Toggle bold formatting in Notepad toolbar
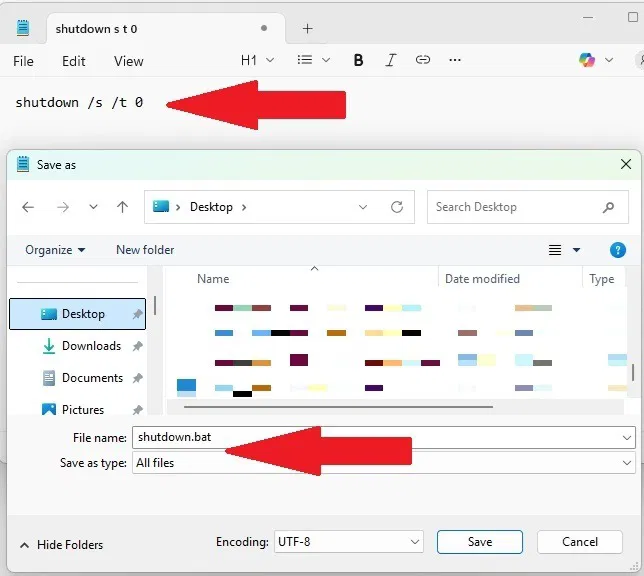The height and width of the screenshot is (576, 644). click(358, 60)
